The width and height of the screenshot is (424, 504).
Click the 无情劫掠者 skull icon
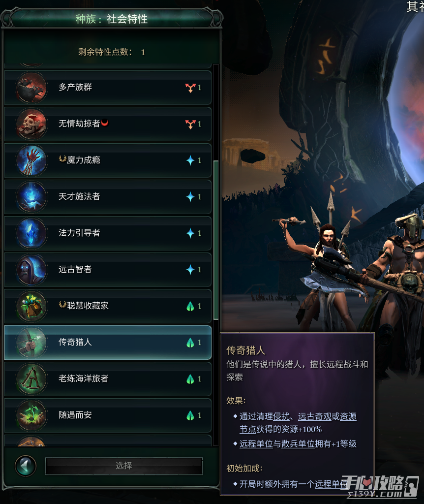tap(31, 124)
